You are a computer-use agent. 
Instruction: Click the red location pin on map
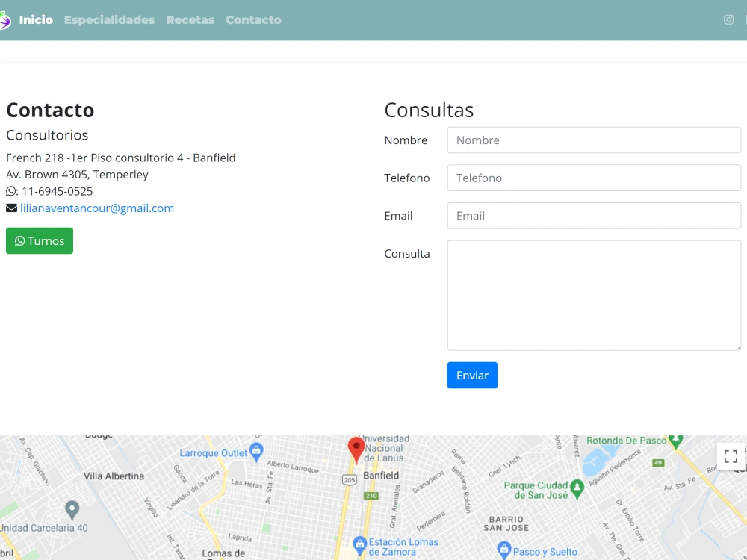point(356,449)
